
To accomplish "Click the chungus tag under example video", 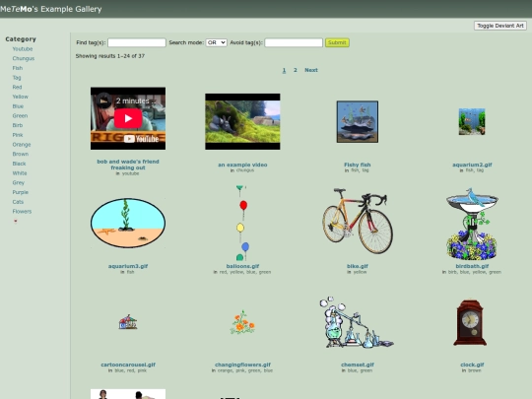I will click(245, 170).
